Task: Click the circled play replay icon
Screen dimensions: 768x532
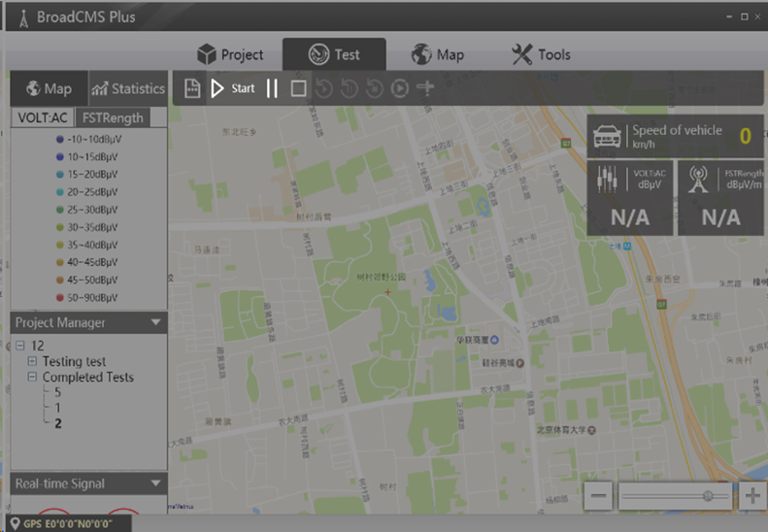Action: pos(400,88)
